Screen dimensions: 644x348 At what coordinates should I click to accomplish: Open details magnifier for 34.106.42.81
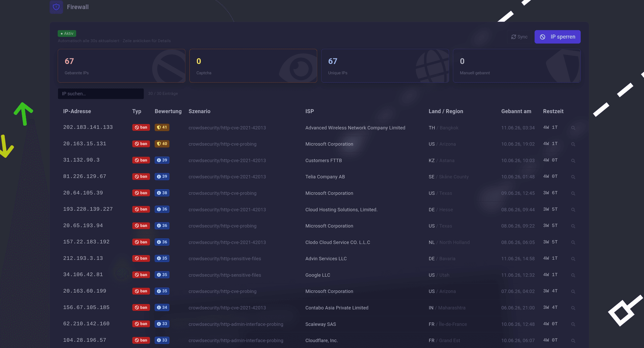coord(573,275)
